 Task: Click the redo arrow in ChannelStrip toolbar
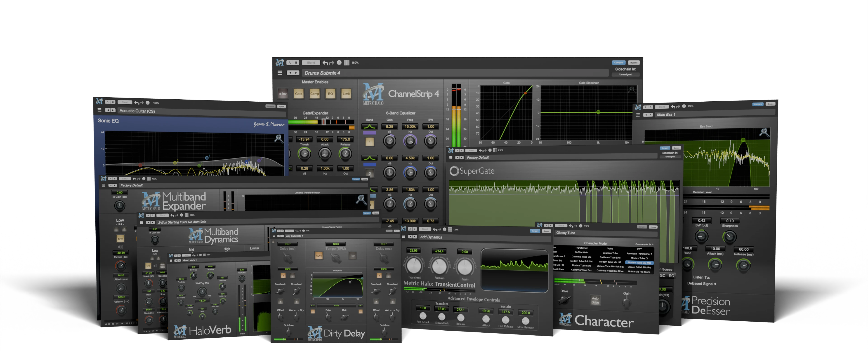[x=332, y=63]
